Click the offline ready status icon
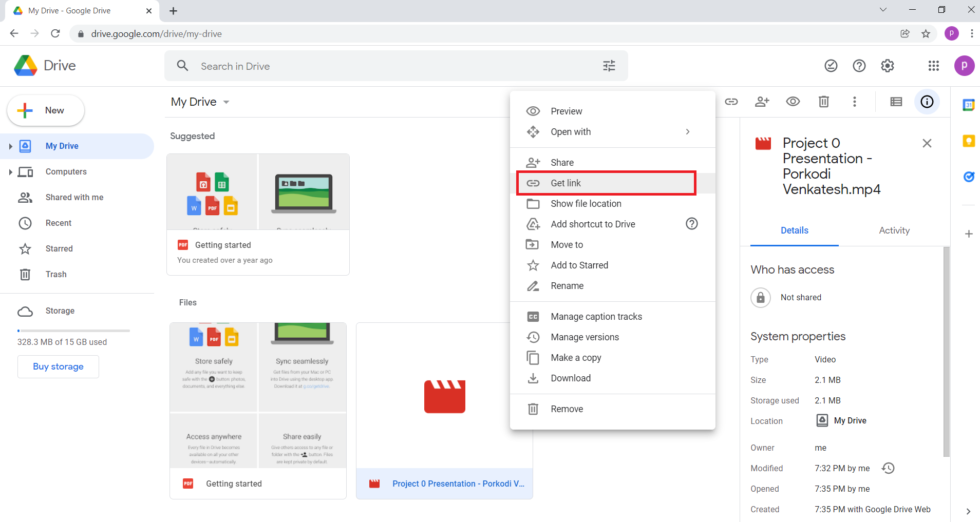The image size is (980, 522). [x=831, y=66]
